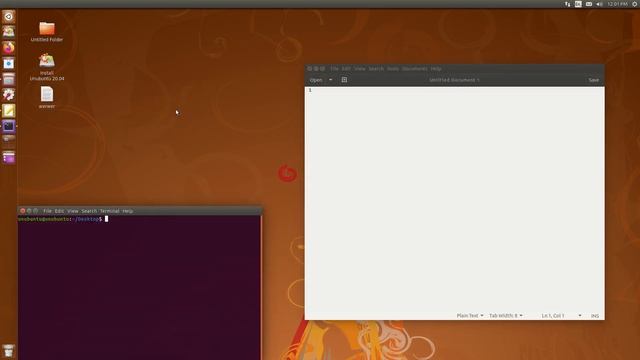Open System Settings from the dock
The height and width of the screenshot is (360, 640).
tap(9, 95)
